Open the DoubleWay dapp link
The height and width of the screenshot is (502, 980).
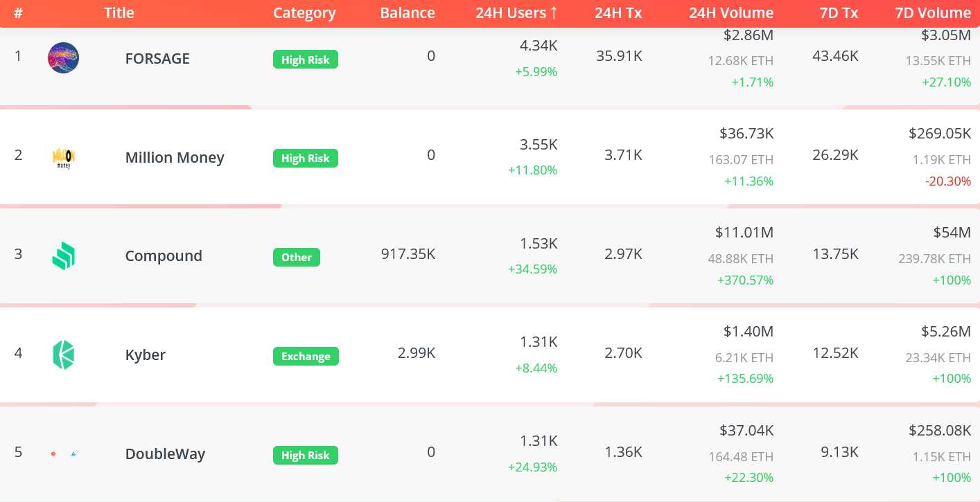coord(165,454)
